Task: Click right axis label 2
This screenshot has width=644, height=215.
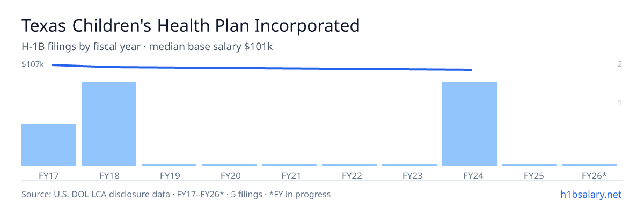Action: 620,64
